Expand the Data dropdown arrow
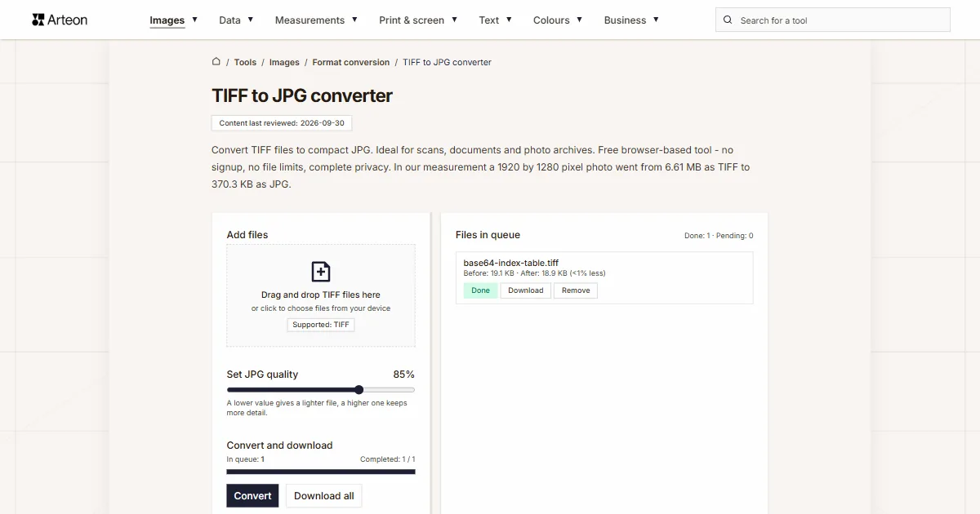Image resolution: width=980 pixels, height=514 pixels. point(250,20)
